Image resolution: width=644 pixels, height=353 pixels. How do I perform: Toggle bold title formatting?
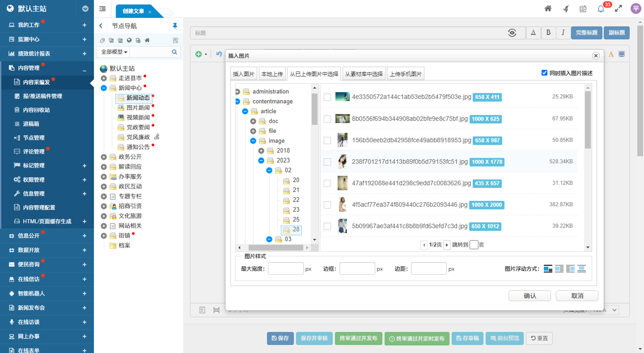(x=548, y=33)
